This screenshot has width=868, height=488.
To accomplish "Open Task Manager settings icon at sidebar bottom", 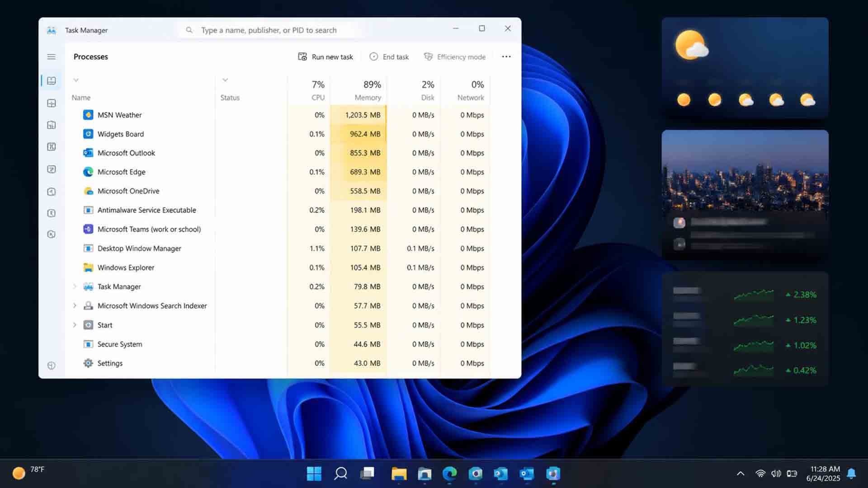I will (51, 366).
